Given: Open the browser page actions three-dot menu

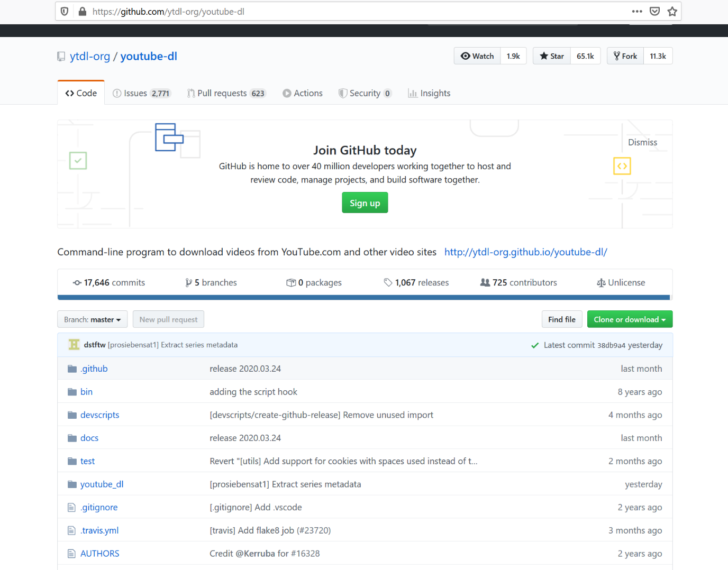Looking at the screenshot, I should (x=637, y=12).
